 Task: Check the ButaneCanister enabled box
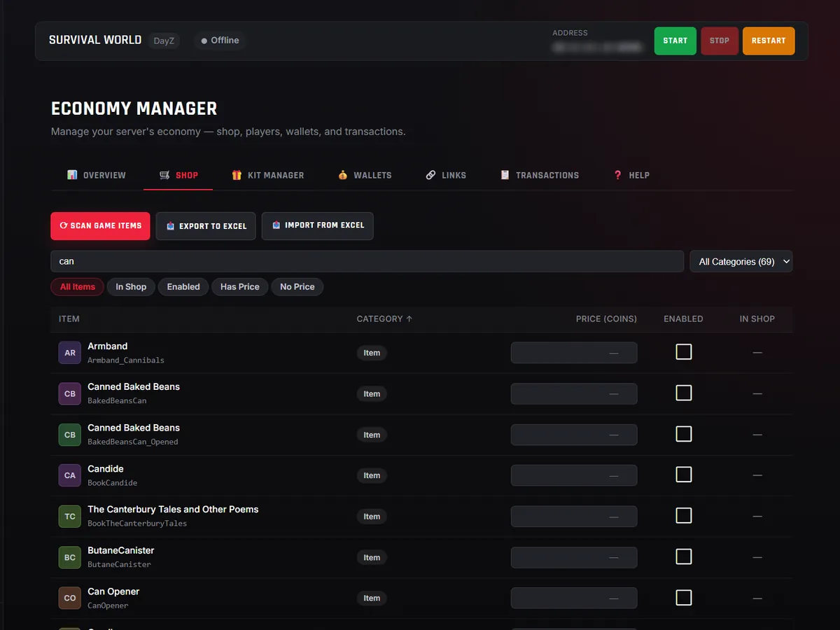point(684,556)
